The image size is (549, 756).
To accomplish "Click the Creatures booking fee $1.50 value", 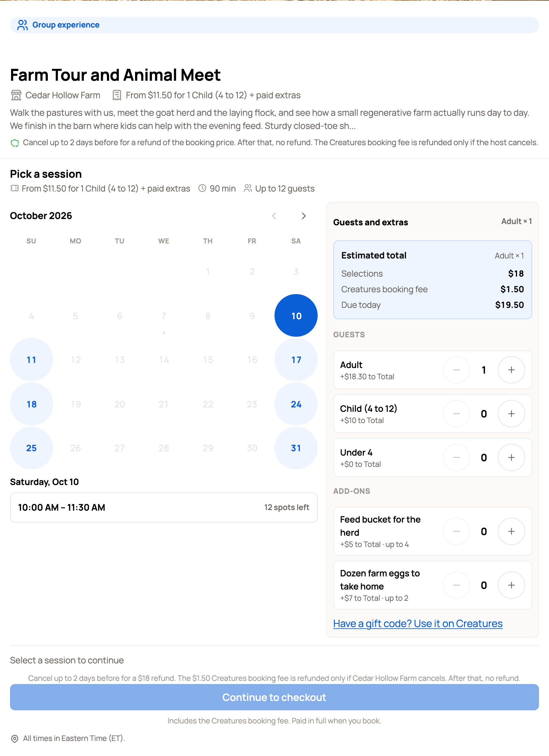I will 512,289.
